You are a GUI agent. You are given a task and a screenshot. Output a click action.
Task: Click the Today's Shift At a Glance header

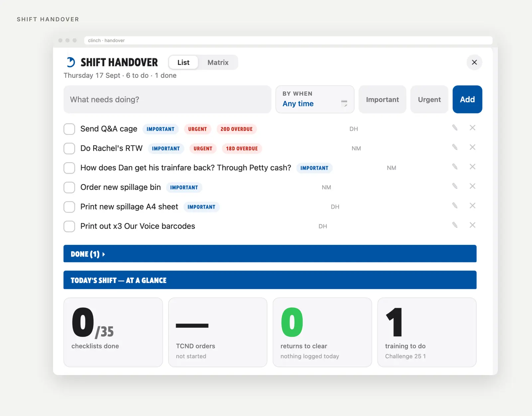270,280
